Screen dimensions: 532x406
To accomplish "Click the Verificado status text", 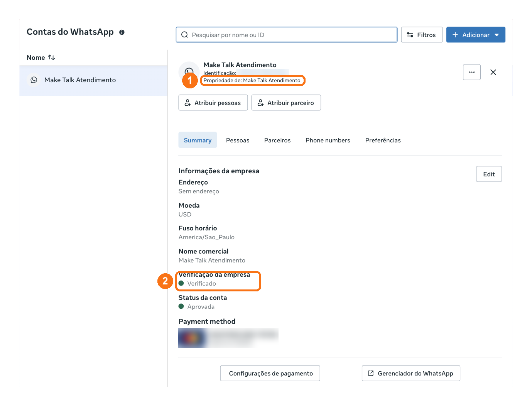I will (202, 284).
